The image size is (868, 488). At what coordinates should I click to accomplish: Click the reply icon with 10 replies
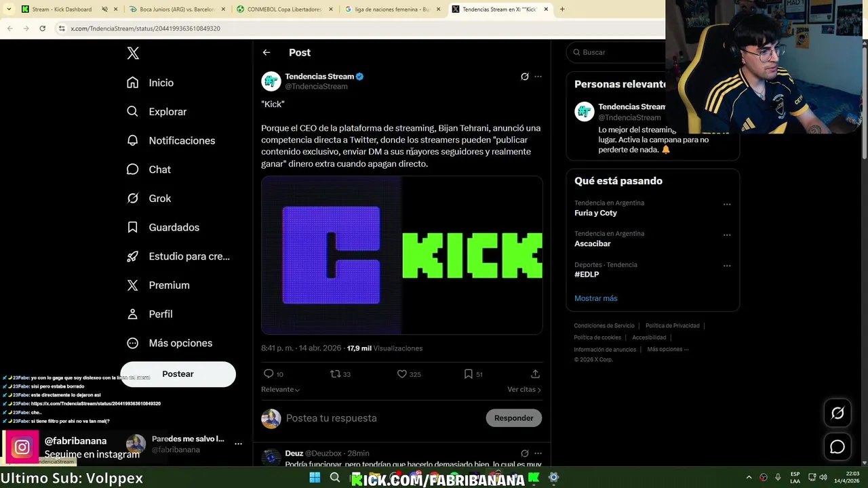(269, 374)
